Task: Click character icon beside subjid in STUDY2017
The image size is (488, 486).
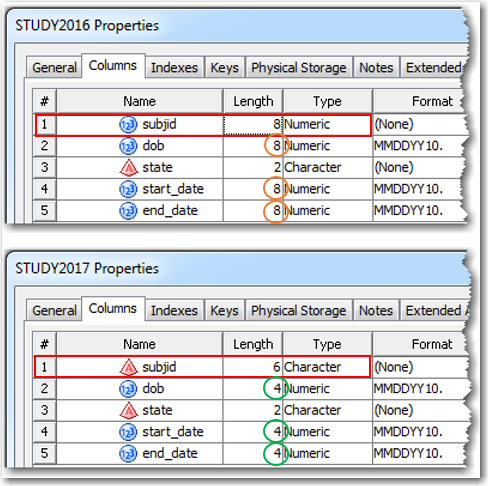Action: tap(129, 367)
